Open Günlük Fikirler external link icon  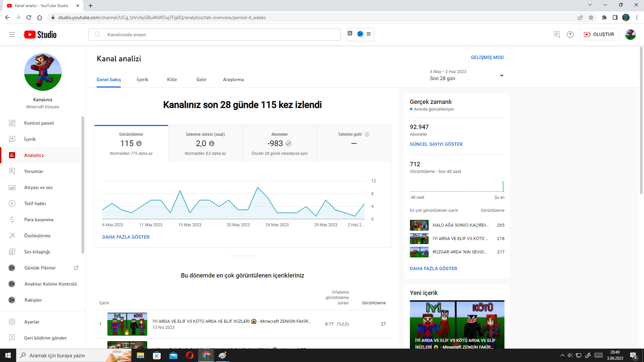click(76, 268)
